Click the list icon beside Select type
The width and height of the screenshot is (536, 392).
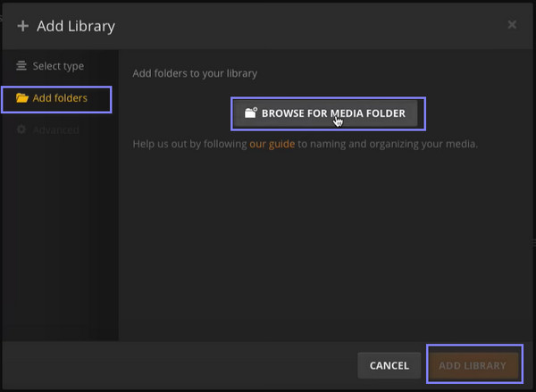pyautogui.click(x=21, y=65)
